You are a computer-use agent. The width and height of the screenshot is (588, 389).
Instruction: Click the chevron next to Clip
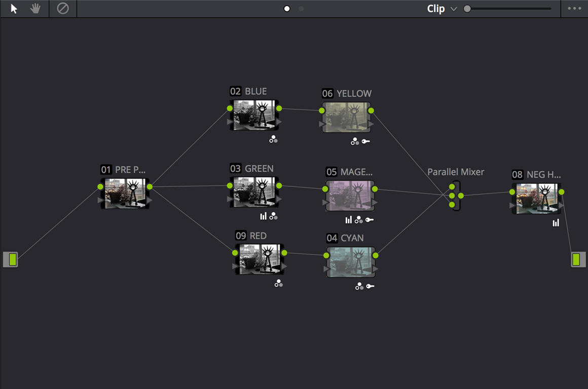point(454,9)
